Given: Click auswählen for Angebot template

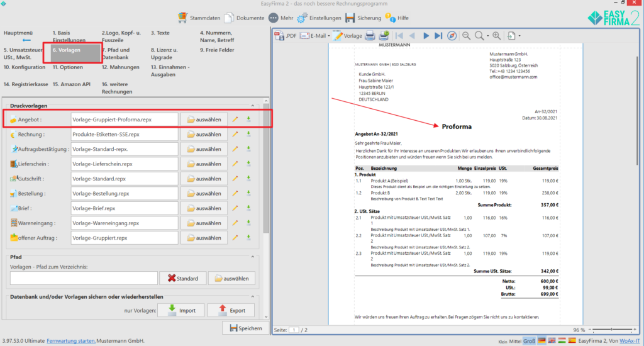Looking at the screenshot, I should (204, 120).
